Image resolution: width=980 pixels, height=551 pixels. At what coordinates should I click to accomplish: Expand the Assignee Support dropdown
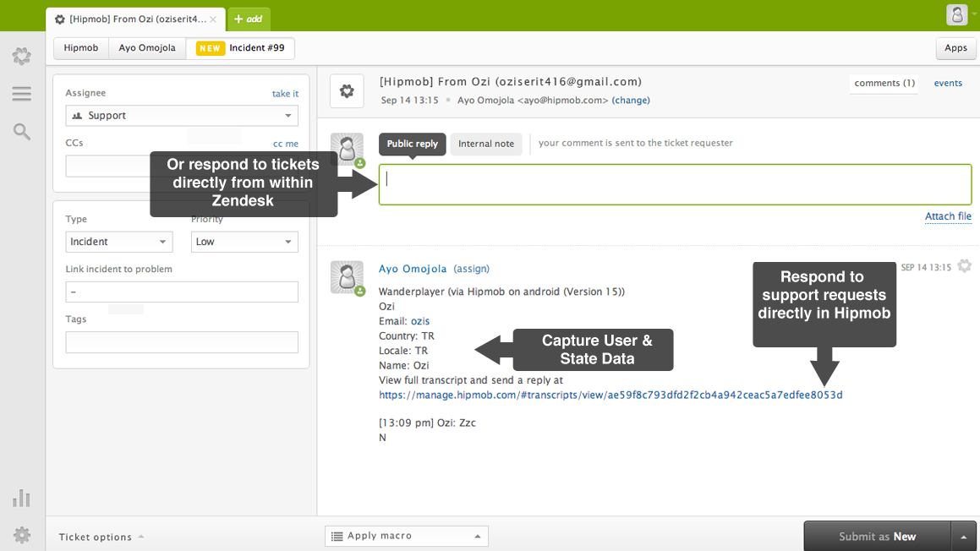tap(182, 116)
